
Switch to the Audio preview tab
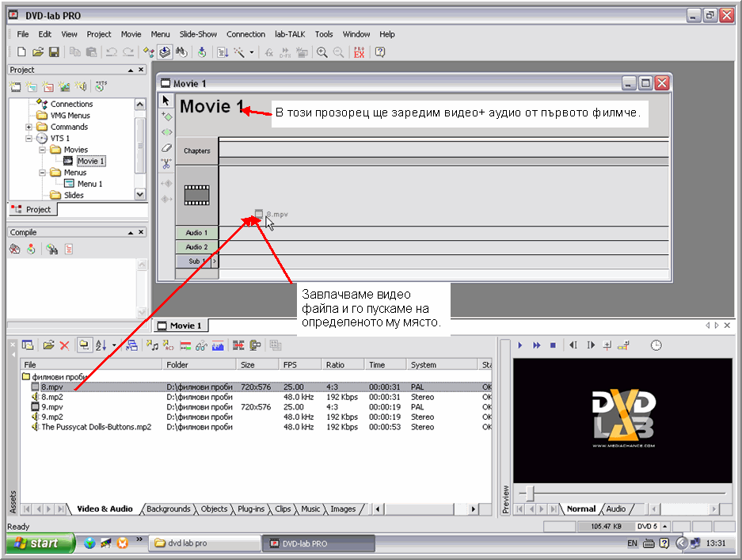[616, 509]
